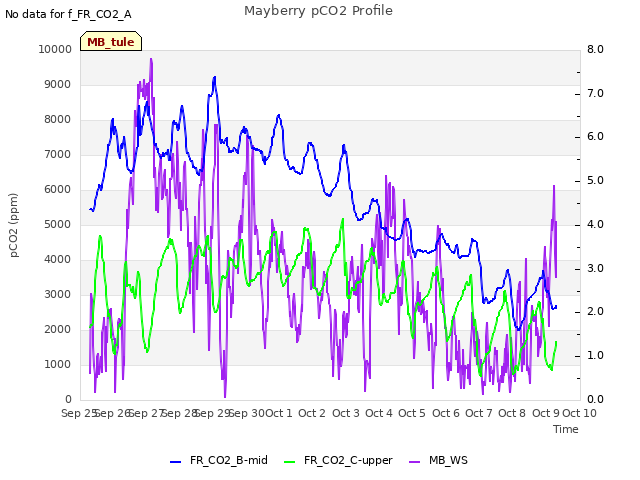Click the 'No data for f_FR_CO2_A' message

(68, 14)
